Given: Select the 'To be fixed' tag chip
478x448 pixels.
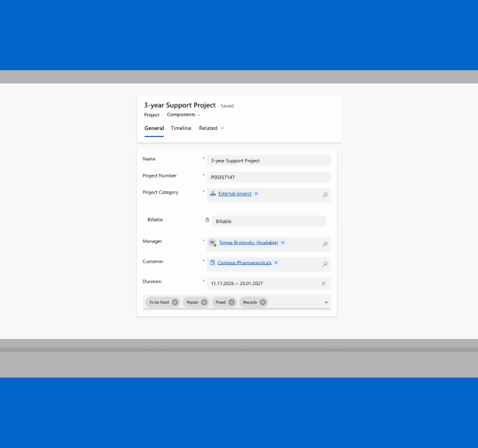Looking at the screenshot, I should (163, 302).
